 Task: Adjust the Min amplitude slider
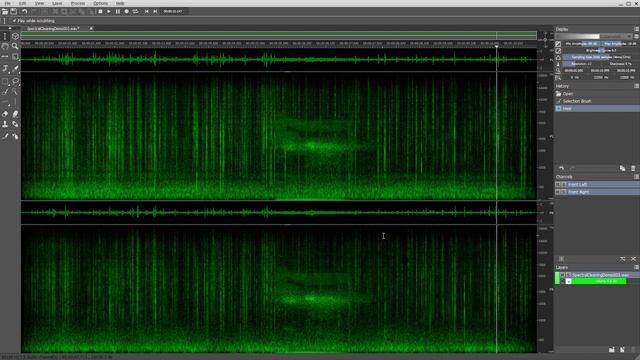[x=581, y=44]
